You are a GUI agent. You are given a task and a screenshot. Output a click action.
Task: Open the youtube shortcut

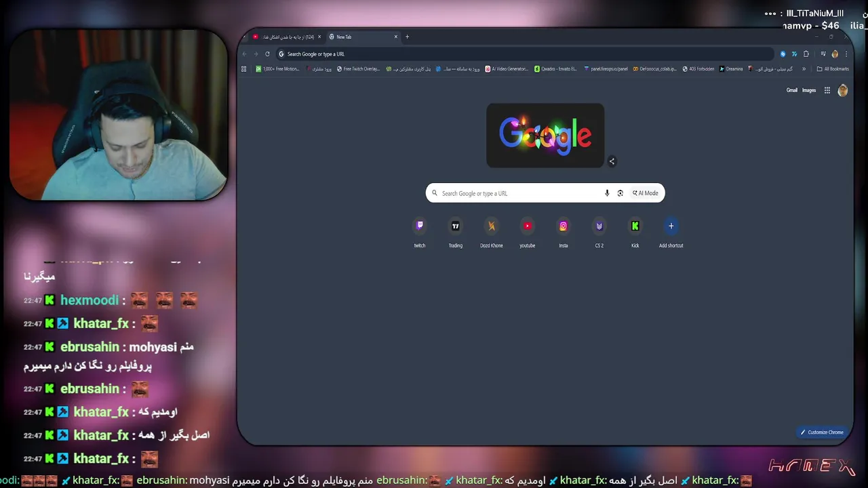tap(528, 232)
